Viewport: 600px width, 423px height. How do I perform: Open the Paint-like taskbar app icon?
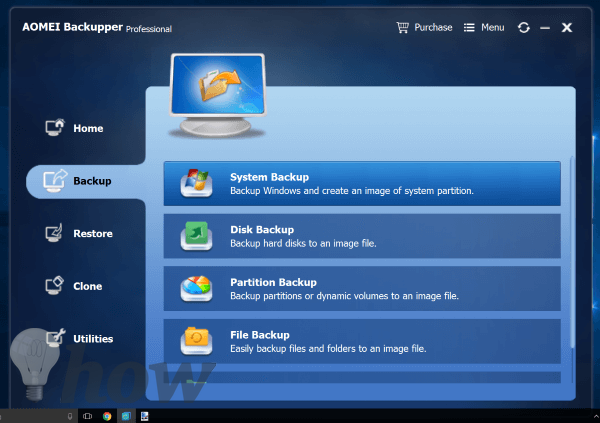(145, 416)
